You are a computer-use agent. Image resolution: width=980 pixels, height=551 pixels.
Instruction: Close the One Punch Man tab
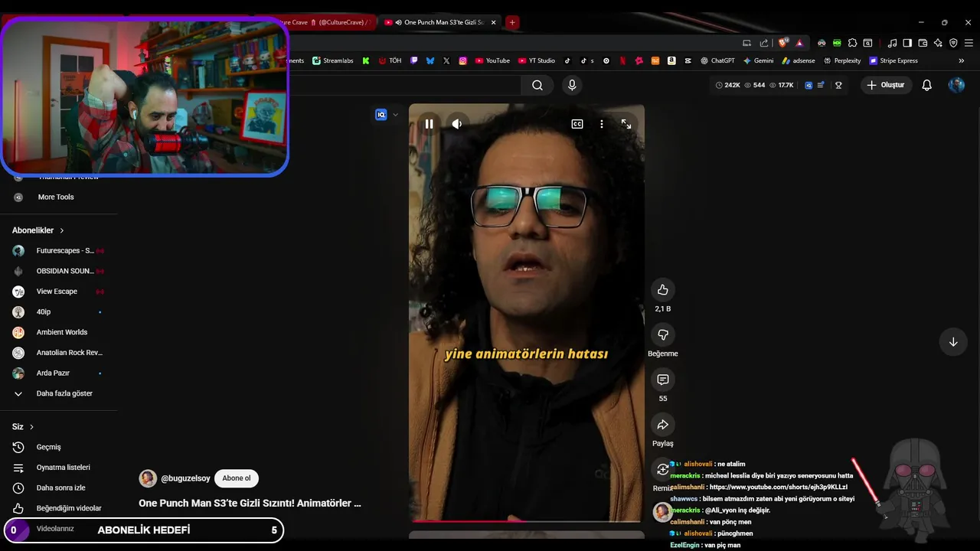(494, 22)
